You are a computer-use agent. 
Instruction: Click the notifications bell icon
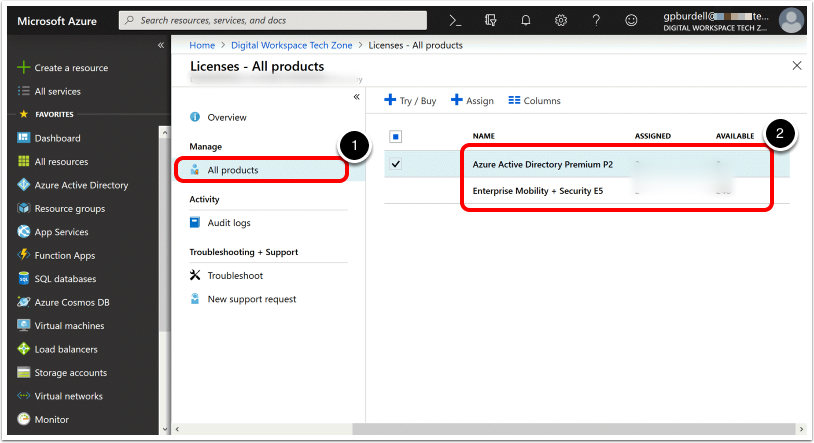pos(526,20)
